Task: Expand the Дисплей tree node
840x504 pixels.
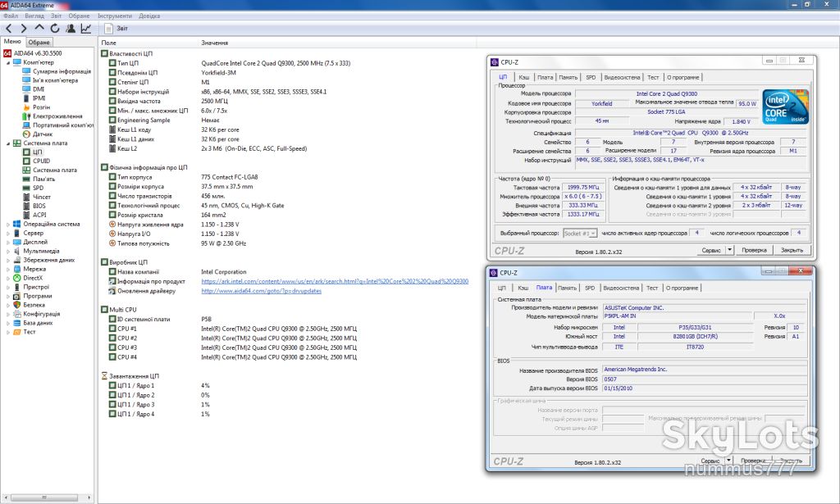Action: tap(7, 243)
